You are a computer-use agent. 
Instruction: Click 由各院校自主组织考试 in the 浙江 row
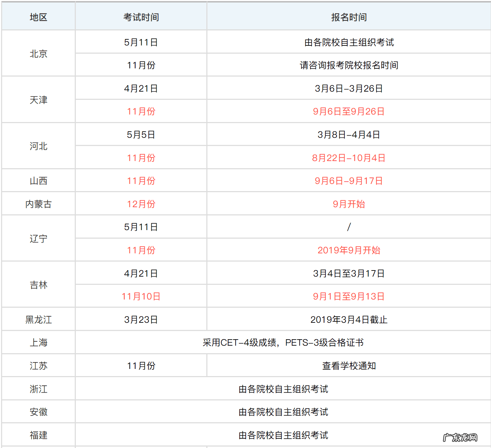[283, 389]
